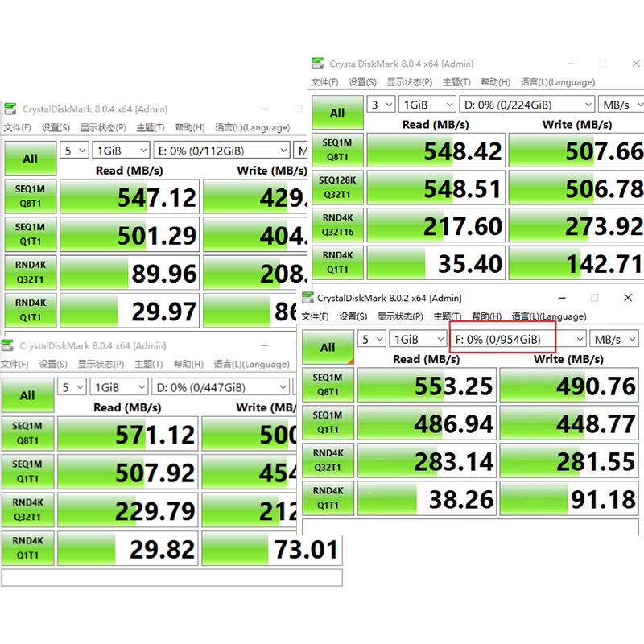This screenshot has height=644, width=644.
Task: Start RND4K Q1T1 test in the E: 112GiB window
Action: pyautogui.click(x=31, y=310)
